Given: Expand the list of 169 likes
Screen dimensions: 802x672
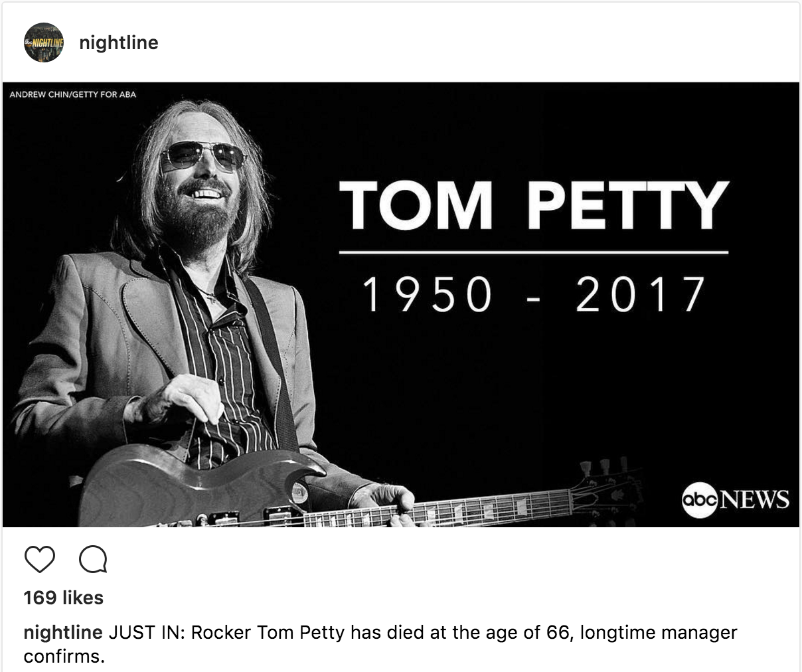Looking at the screenshot, I should point(63,598).
